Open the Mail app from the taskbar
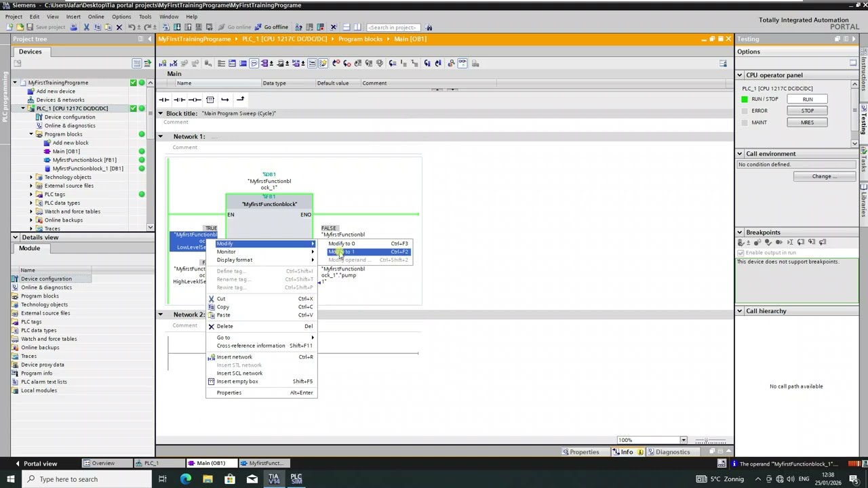Screen dimensions: 868x488 click(252, 479)
